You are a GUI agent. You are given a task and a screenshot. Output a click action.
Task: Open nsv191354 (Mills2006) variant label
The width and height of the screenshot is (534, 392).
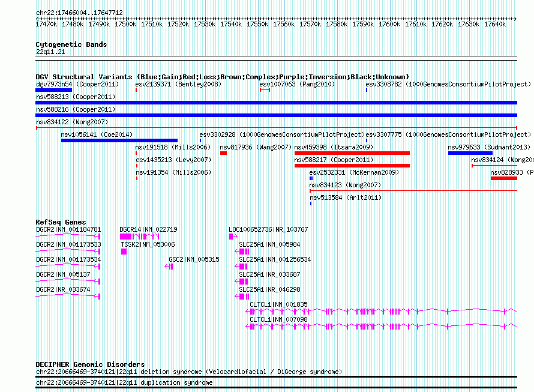pos(173,172)
